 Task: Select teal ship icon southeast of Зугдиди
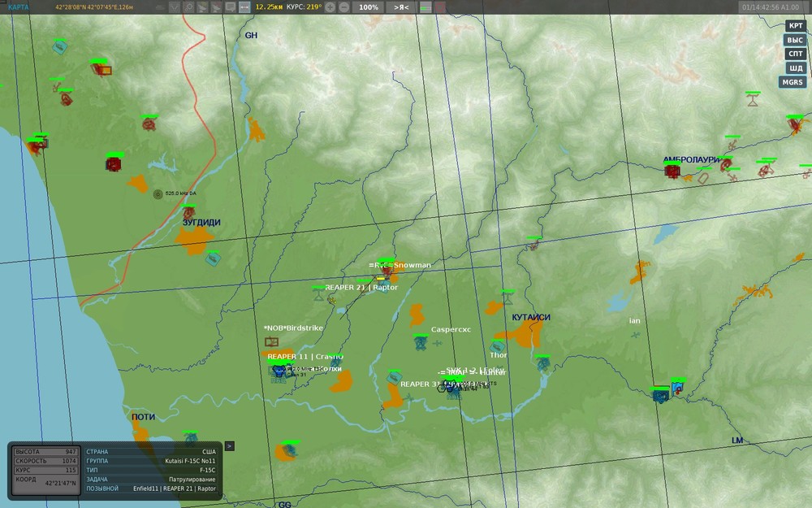213,258
